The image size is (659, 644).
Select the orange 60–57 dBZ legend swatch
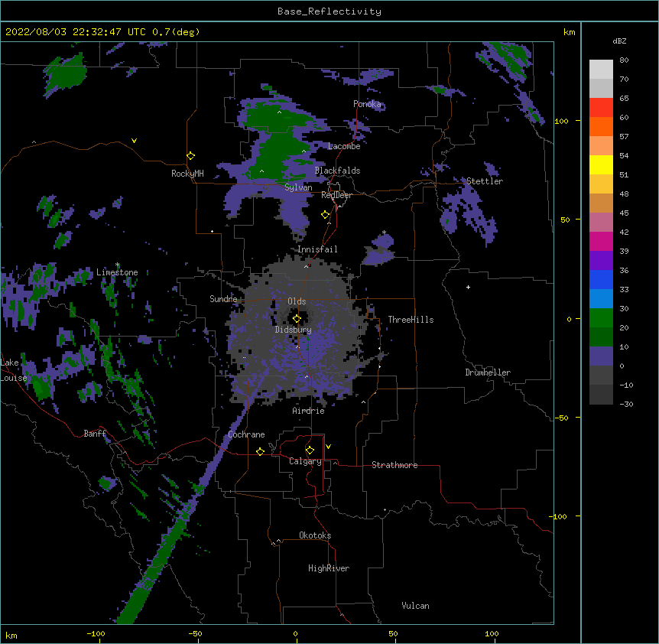(x=601, y=126)
